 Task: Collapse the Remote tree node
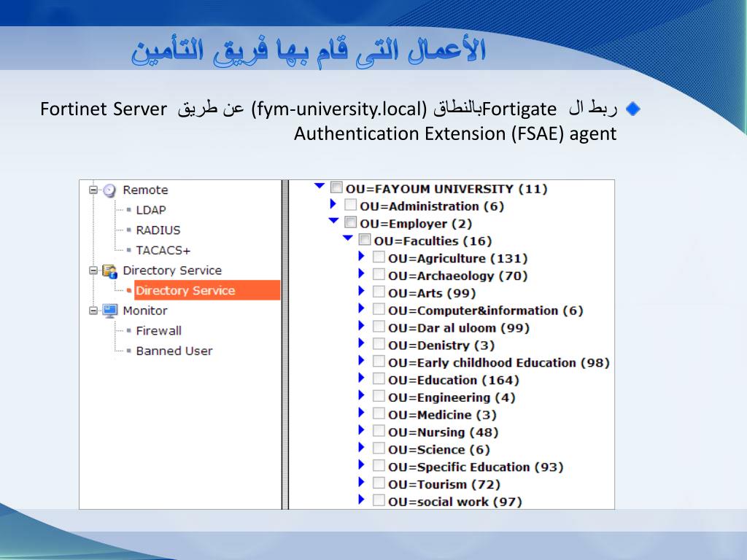pos(93,190)
